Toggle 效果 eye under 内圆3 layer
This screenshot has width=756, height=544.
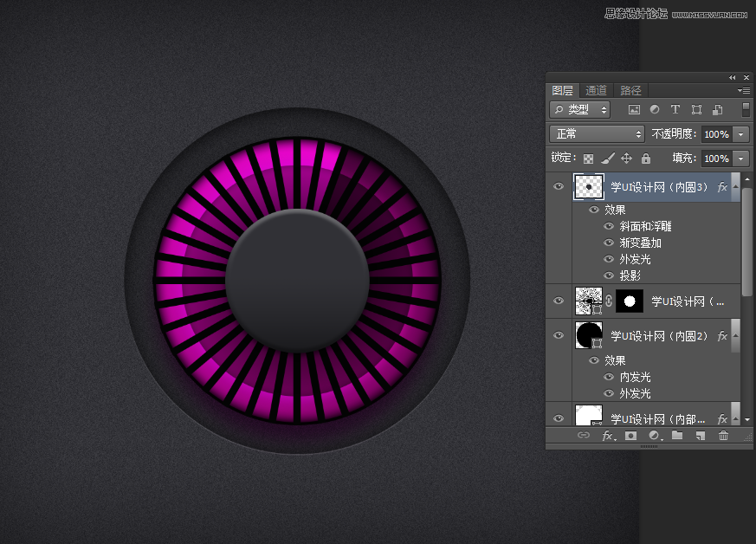pyautogui.click(x=594, y=210)
